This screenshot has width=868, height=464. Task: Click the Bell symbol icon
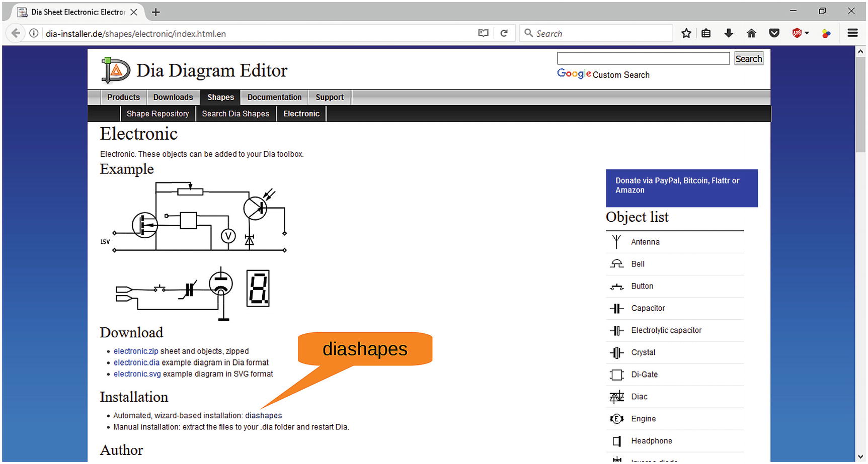coord(616,264)
